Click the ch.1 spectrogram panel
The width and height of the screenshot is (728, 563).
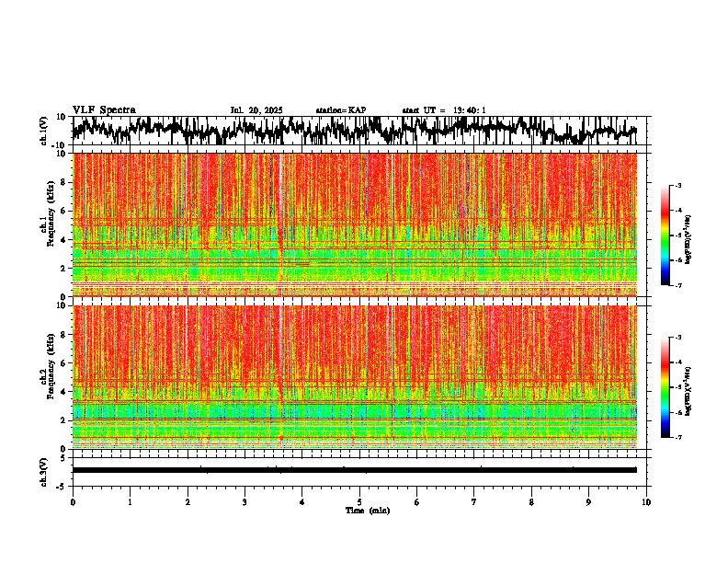(x=355, y=224)
